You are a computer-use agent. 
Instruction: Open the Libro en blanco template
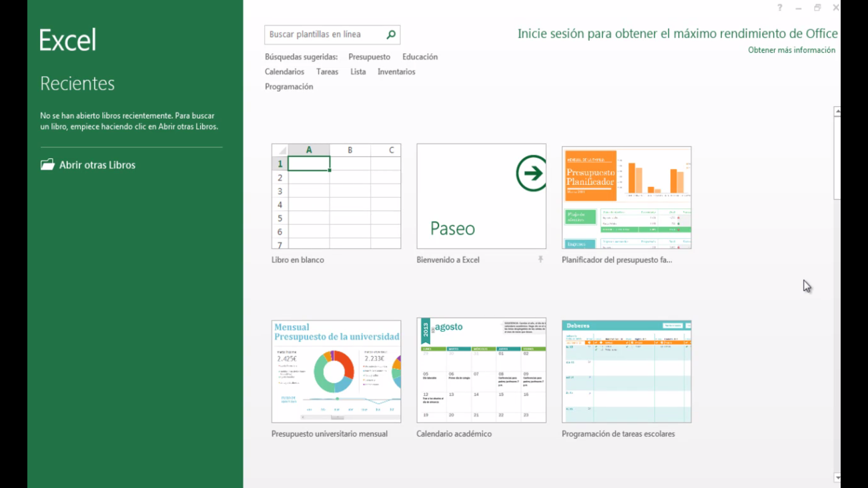click(x=336, y=196)
